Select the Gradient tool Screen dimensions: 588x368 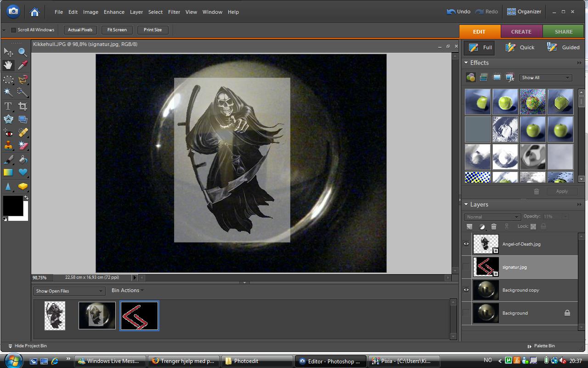(8, 172)
